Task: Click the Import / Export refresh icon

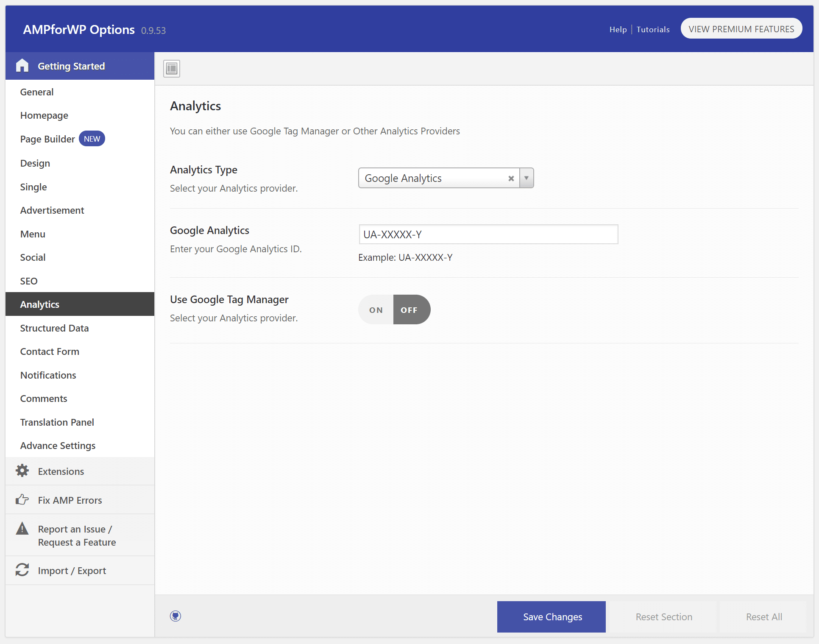Action: coord(22,570)
